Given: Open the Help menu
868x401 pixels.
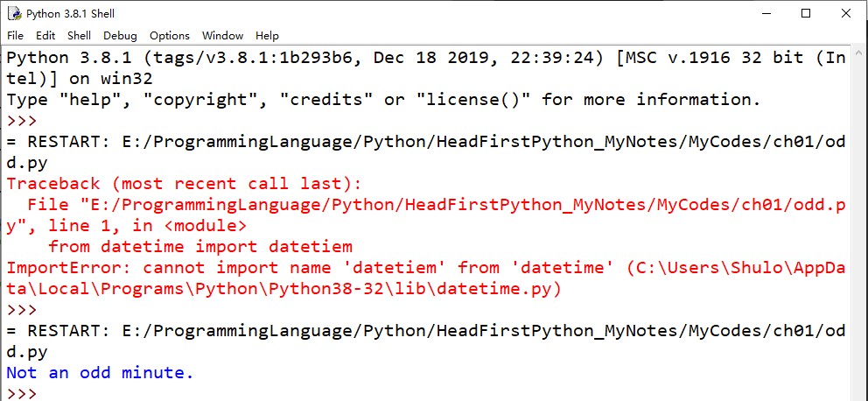Looking at the screenshot, I should 267,35.
